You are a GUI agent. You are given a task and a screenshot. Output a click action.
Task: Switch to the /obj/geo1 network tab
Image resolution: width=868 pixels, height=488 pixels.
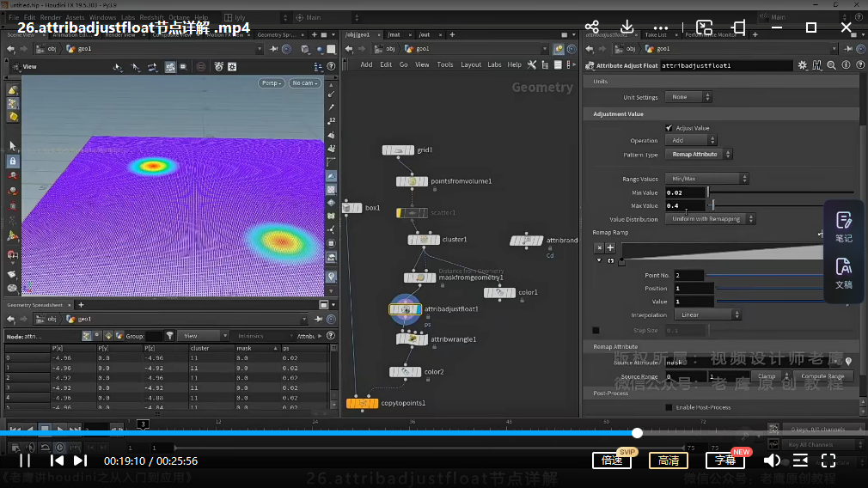(358, 34)
